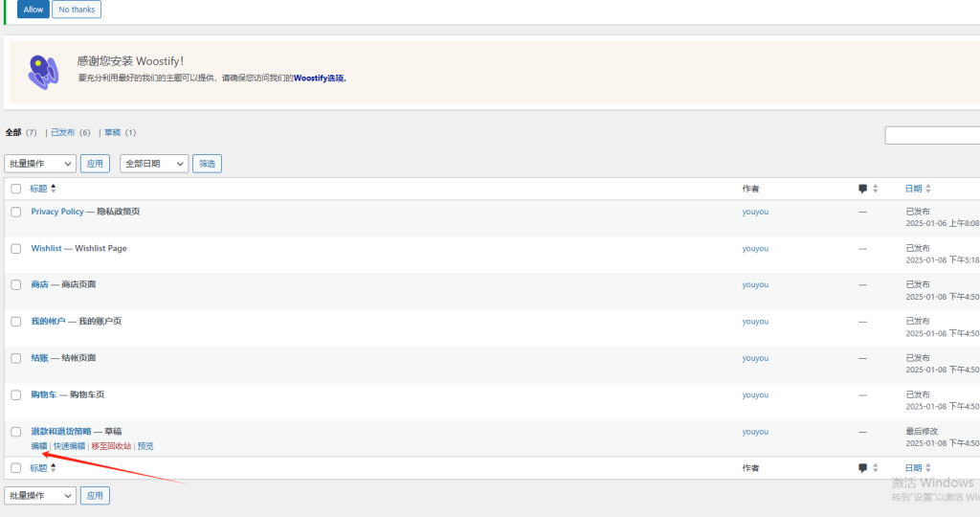Expand the 全部日期 date filter dropdown
The image size is (980, 517).
pos(154,164)
